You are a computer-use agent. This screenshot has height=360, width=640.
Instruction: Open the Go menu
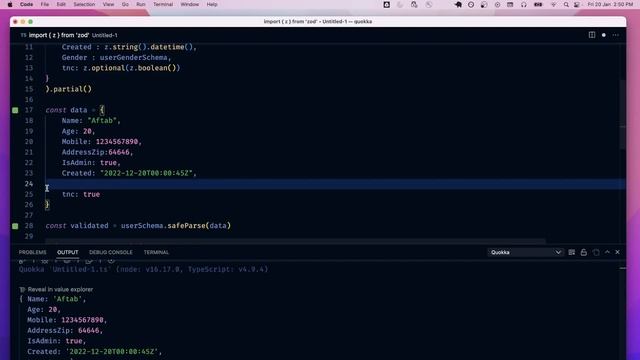[125, 4]
